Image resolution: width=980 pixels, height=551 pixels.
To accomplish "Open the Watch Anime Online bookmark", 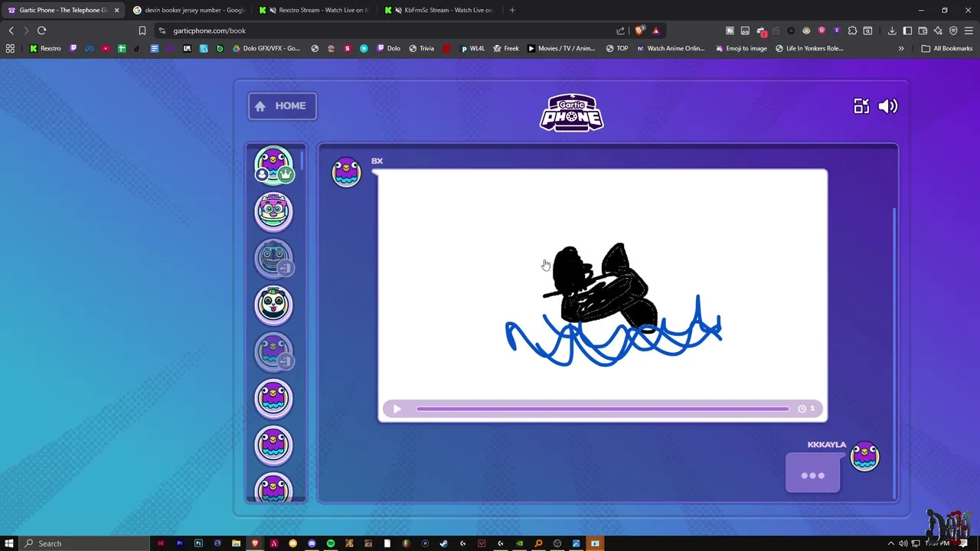I will coord(671,48).
